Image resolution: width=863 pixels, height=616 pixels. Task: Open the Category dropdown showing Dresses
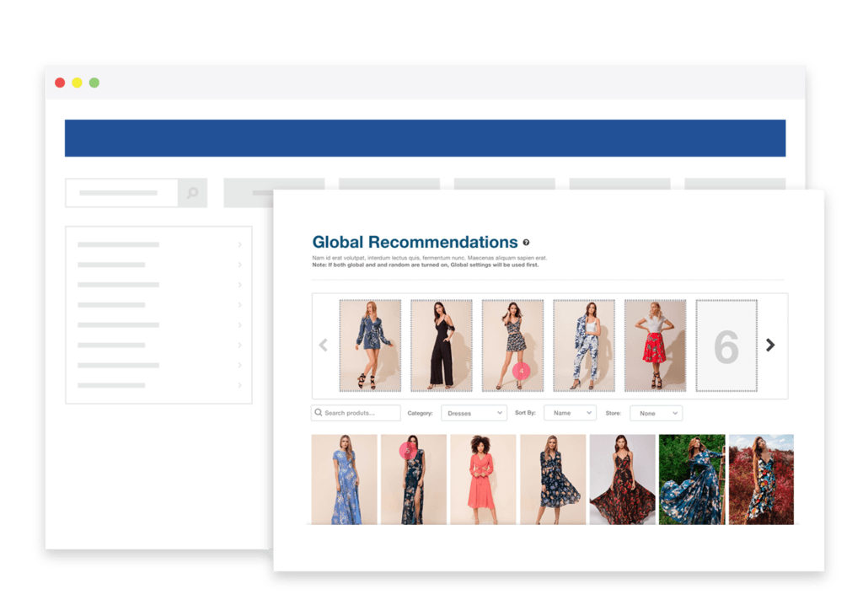[x=474, y=413]
